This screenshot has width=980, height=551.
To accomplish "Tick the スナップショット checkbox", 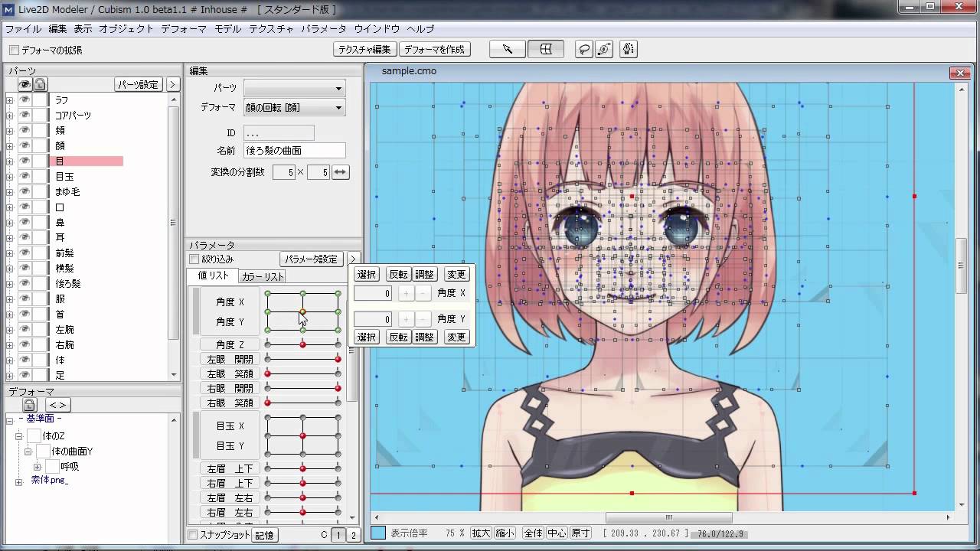I will pos(193,535).
